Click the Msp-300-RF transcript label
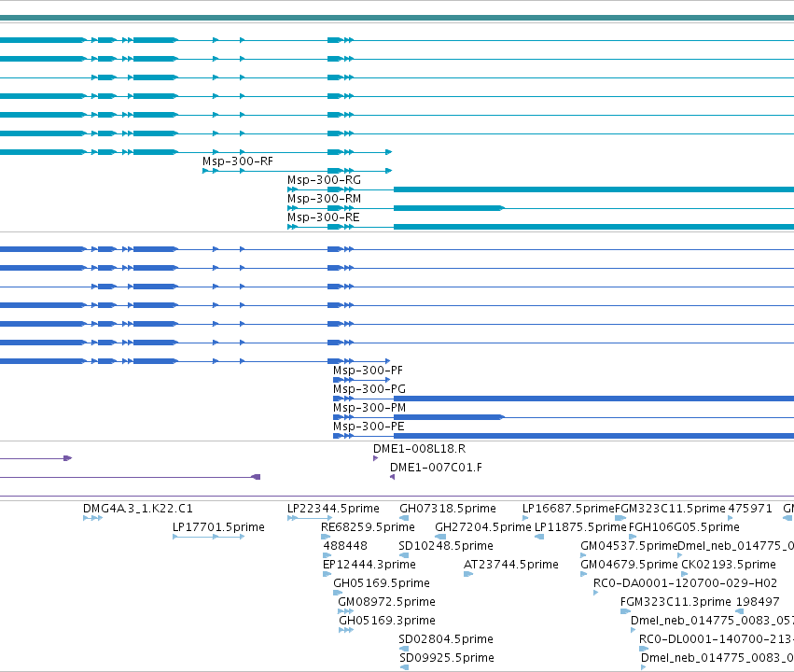 coord(238,161)
